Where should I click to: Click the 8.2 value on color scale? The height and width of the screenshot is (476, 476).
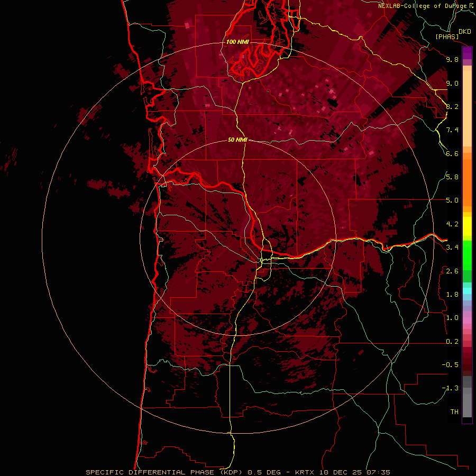452,106
